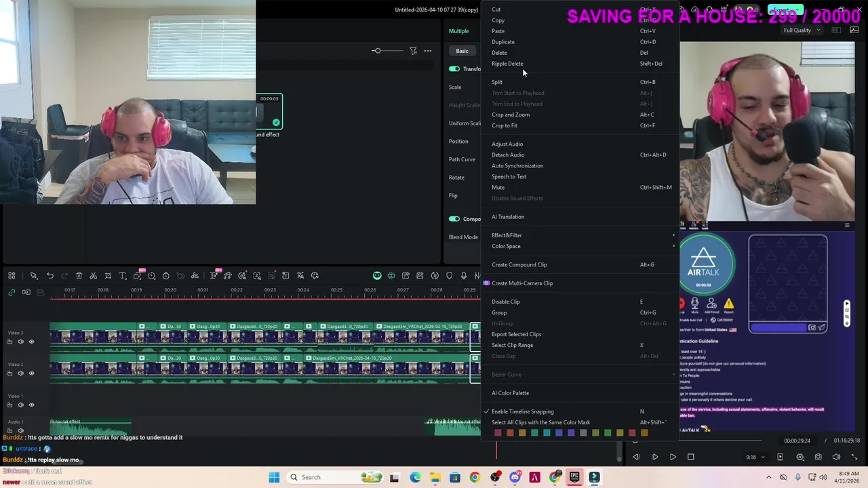Open the Multiple tab in properties panel

click(x=458, y=31)
